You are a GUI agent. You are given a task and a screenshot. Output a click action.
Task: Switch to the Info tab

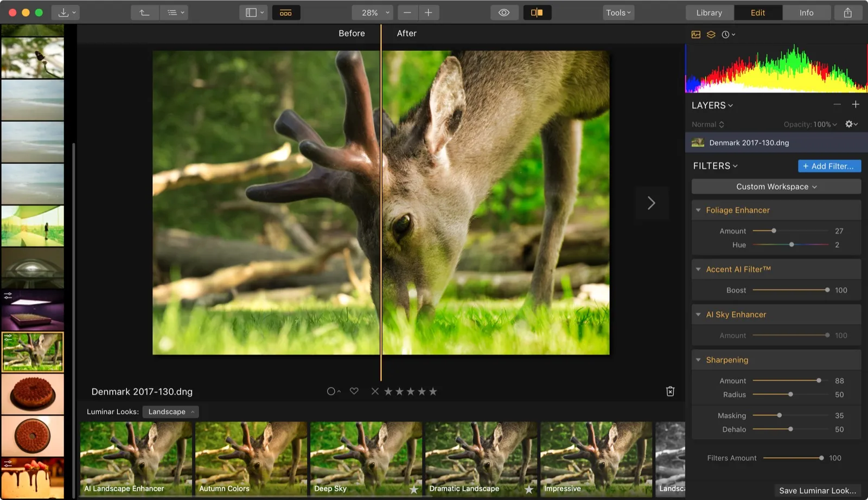806,12
